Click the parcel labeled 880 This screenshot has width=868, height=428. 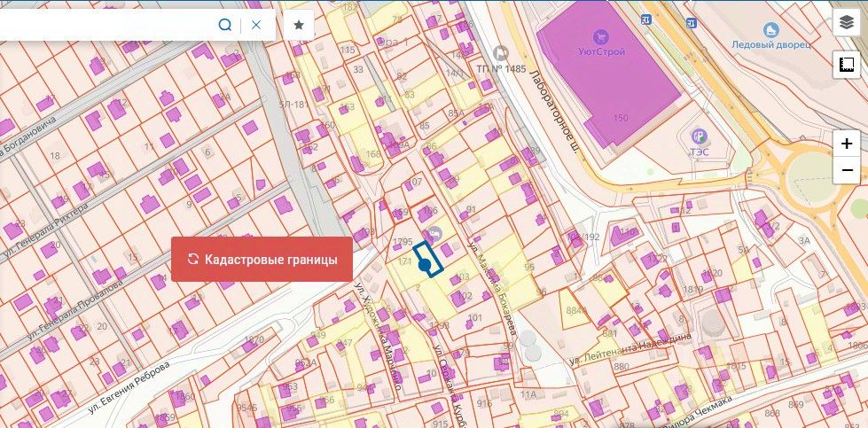pyautogui.click(x=622, y=366)
